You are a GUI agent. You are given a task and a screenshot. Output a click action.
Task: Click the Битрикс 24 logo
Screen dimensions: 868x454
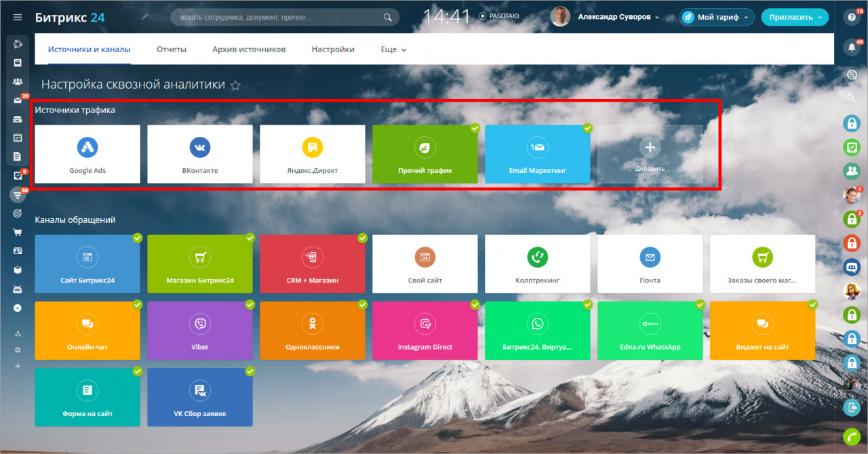pyautogui.click(x=70, y=17)
